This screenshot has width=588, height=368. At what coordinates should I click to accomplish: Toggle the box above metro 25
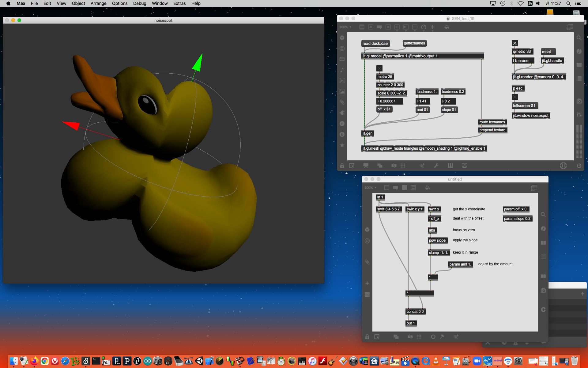pyautogui.click(x=379, y=68)
